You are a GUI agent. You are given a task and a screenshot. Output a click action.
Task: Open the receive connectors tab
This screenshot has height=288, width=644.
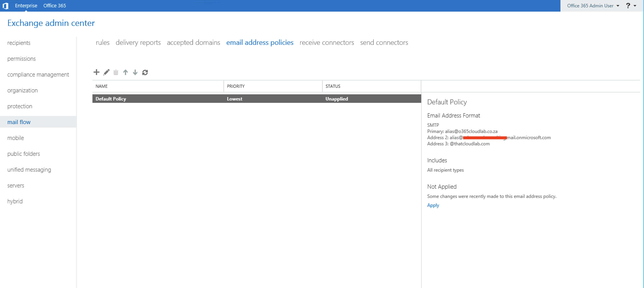(326, 43)
